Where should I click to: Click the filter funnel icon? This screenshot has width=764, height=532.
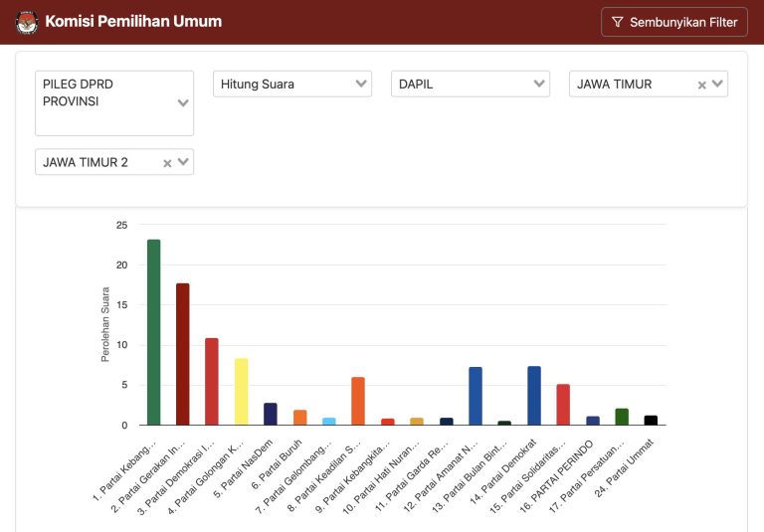(x=618, y=22)
